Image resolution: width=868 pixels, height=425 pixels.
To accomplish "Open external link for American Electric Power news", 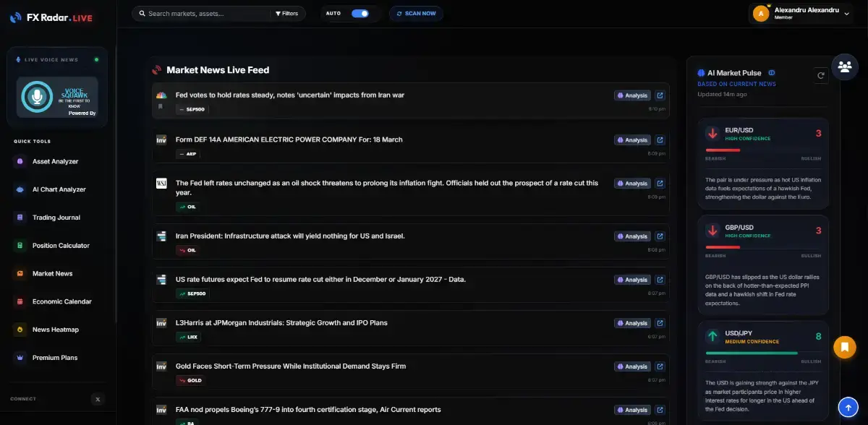I will point(660,140).
